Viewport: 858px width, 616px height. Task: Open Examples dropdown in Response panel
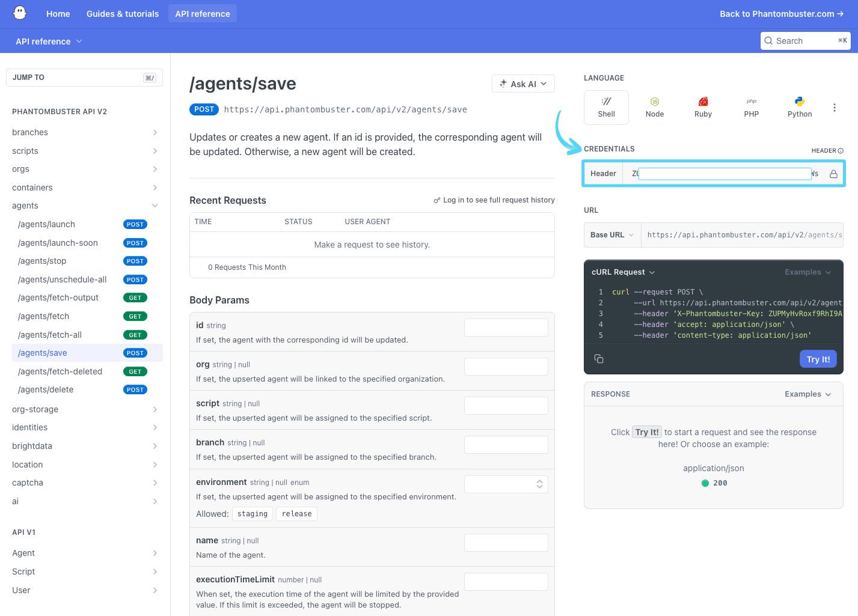click(807, 394)
